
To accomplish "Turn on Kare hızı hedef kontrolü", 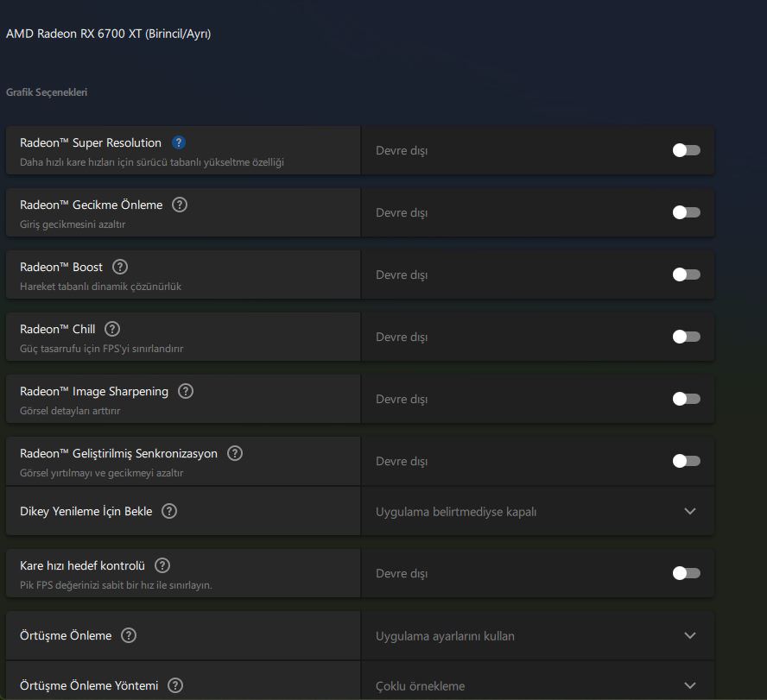I will tap(687, 573).
